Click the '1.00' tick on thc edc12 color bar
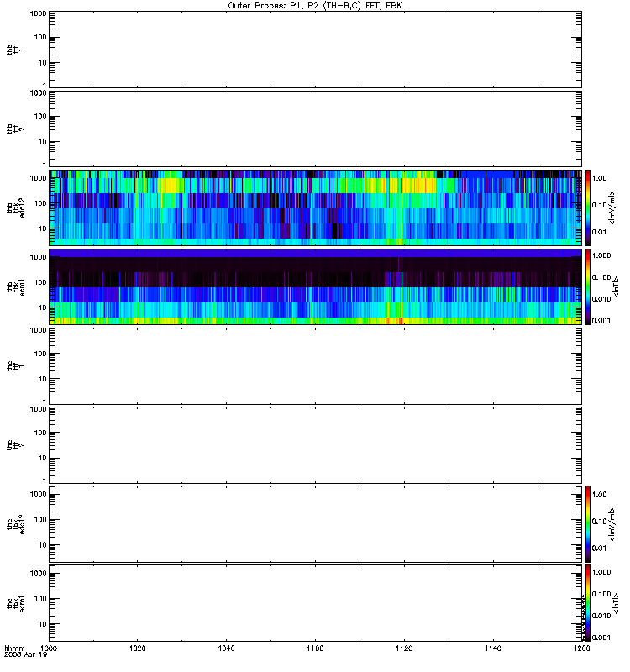 tap(599, 495)
